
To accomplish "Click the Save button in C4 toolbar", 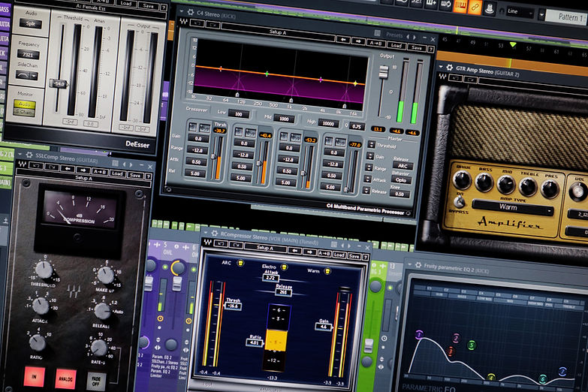I will tap(416, 47).
